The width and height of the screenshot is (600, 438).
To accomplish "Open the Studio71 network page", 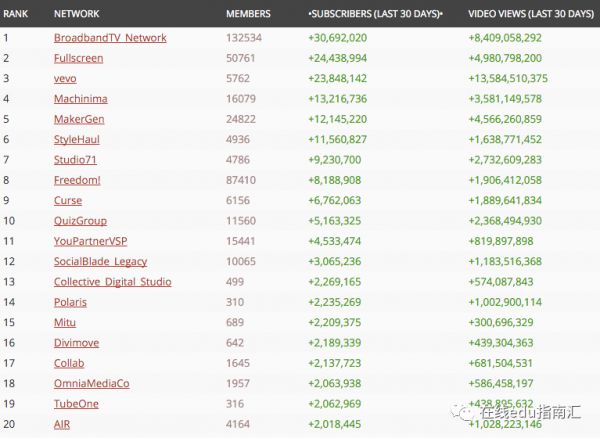I will pyautogui.click(x=75, y=160).
